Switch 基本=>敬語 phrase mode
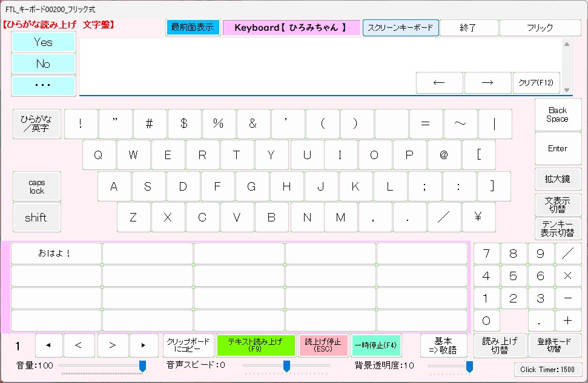This screenshot has height=383, width=588. tap(443, 345)
